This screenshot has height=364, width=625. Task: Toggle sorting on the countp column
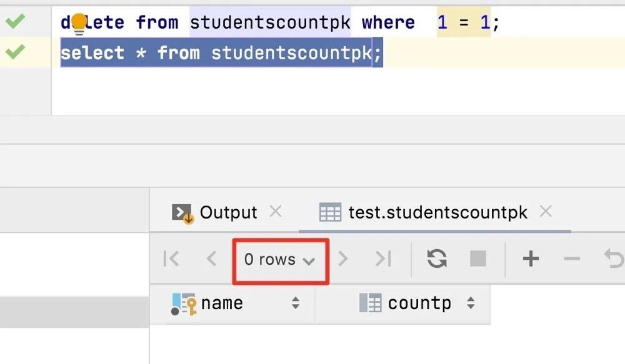(470, 304)
